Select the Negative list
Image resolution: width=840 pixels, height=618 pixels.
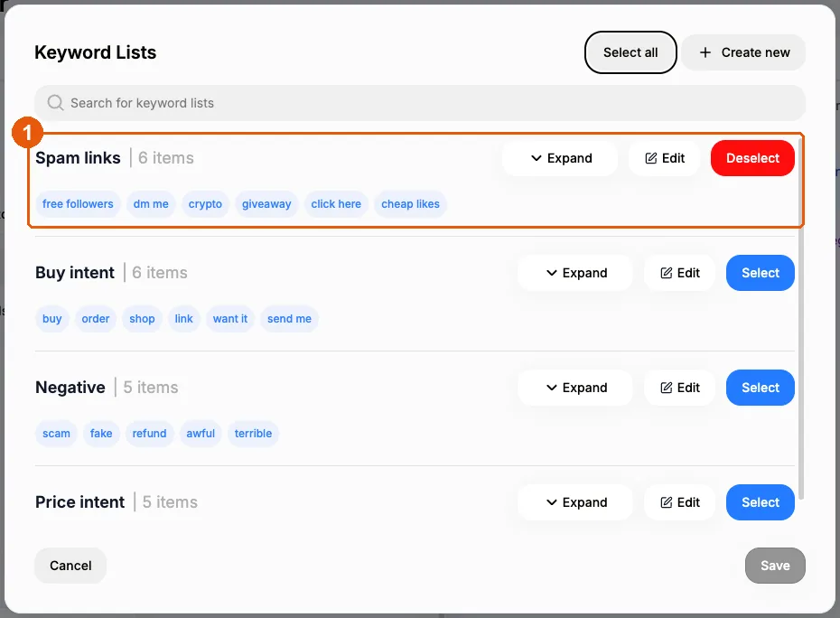(761, 388)
